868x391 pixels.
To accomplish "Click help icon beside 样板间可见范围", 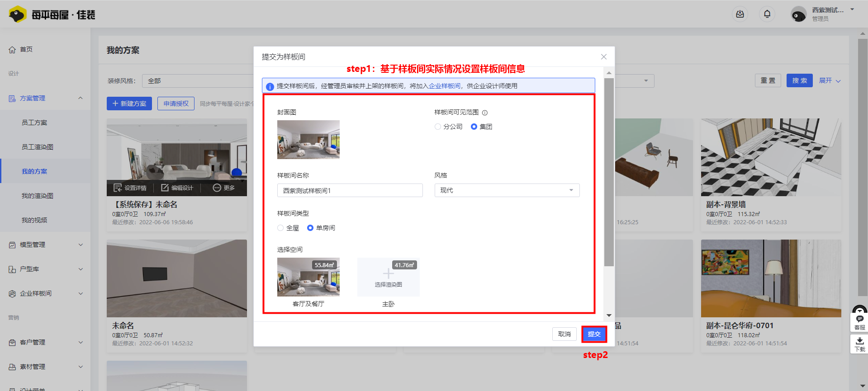I will tap(485, 113).
